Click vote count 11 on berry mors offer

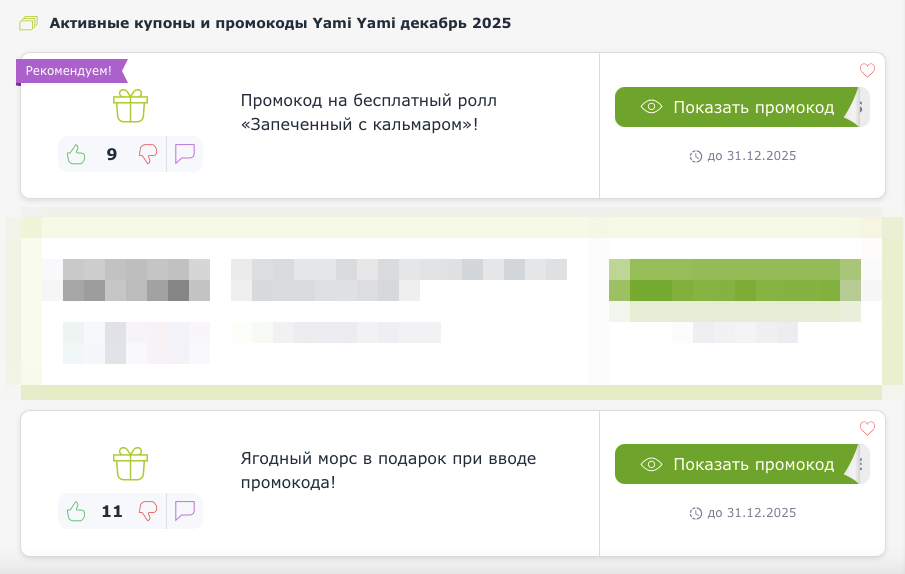coord(112,512)
